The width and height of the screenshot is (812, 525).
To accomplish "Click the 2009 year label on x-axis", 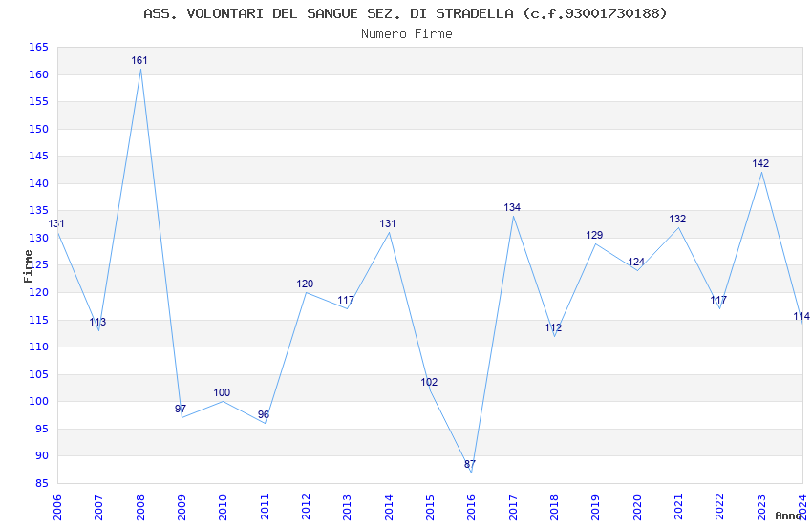I will point(182,508).
